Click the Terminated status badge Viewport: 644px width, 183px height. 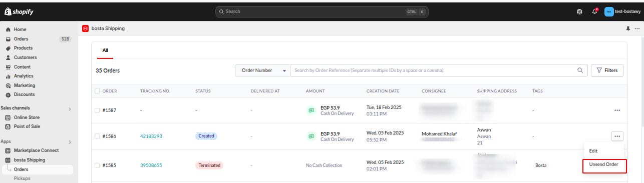click(209, 165)
